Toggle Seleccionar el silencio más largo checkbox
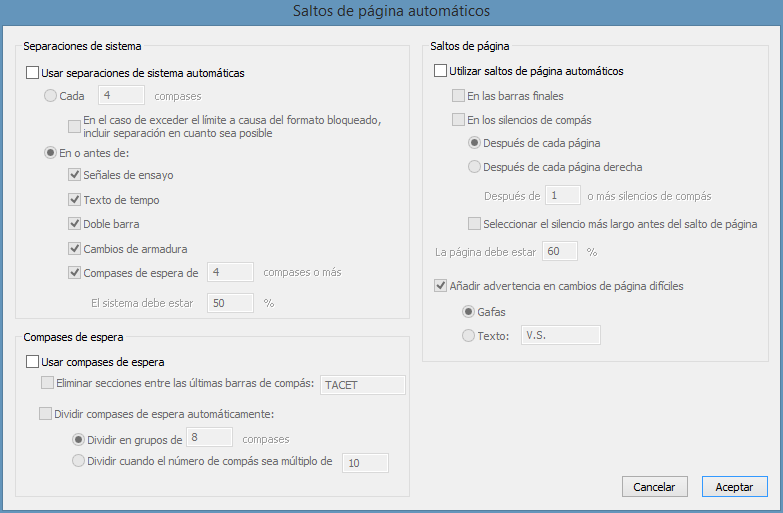The width and height of the screenshot is (783, 513). coord(474,223)
